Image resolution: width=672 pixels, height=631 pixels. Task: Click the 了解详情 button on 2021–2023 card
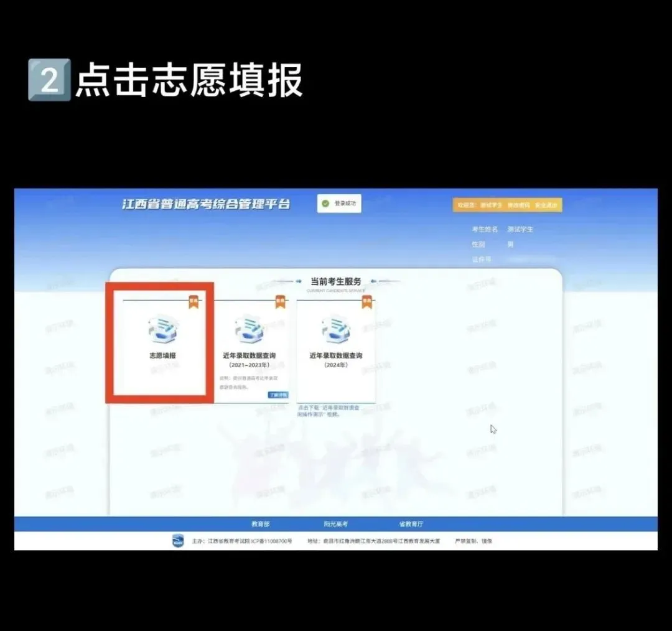[x=278, y=395]
